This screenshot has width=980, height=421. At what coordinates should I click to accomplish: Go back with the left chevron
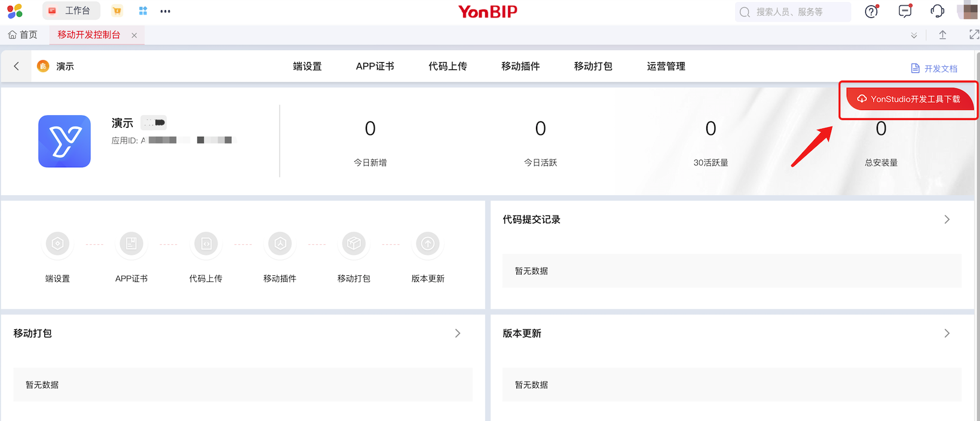coord(16,66)
